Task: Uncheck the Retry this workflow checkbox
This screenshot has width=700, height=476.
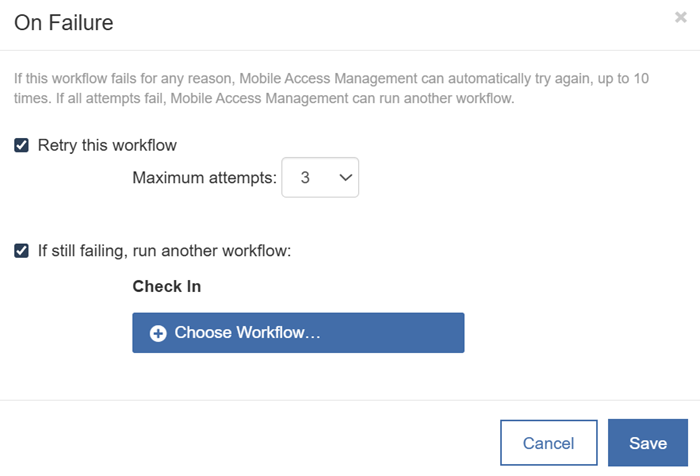Action: click(21, 145)
